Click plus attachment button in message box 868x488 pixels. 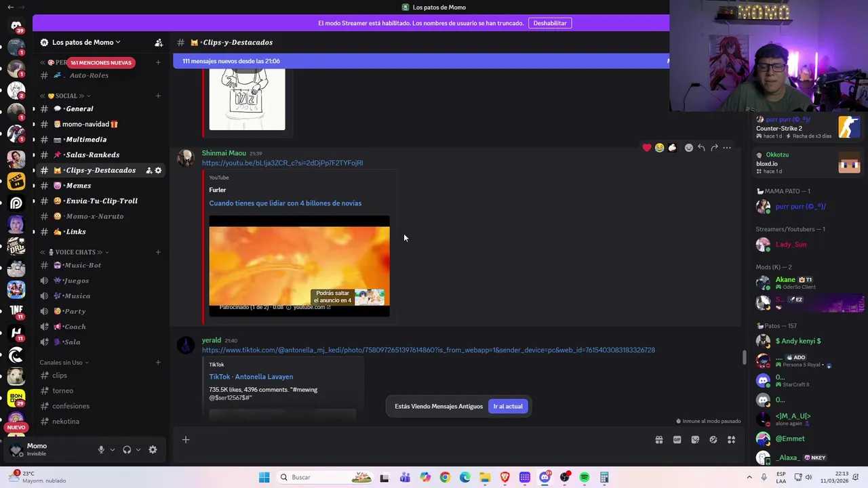[185, 440]
